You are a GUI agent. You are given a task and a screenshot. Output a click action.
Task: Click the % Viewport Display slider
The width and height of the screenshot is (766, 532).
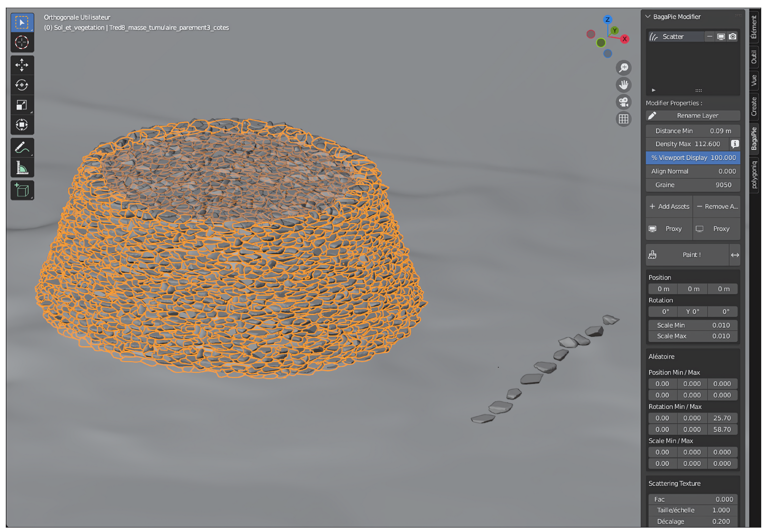(x=693, y=158)
